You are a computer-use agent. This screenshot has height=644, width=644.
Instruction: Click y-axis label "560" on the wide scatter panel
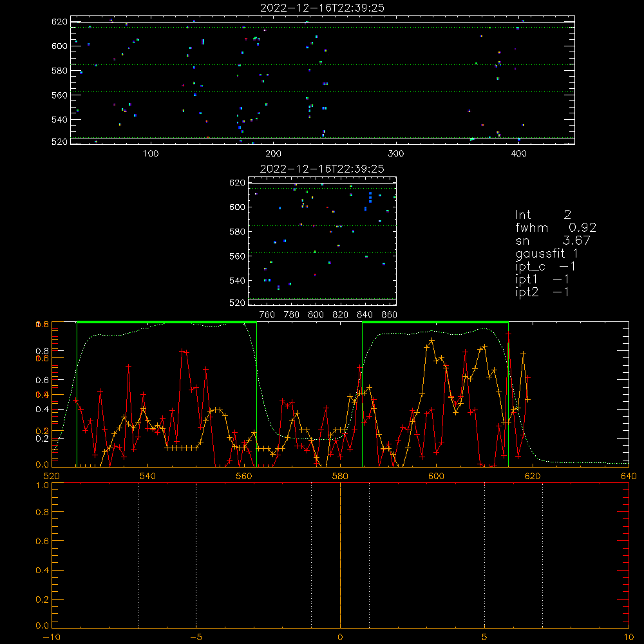(x=59, y=95)
